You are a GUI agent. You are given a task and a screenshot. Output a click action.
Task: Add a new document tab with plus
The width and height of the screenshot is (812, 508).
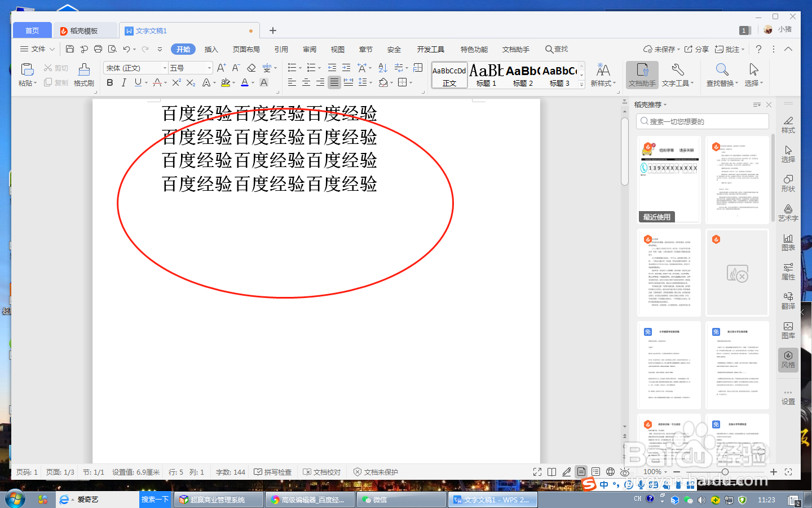click(x=273, y=30)
